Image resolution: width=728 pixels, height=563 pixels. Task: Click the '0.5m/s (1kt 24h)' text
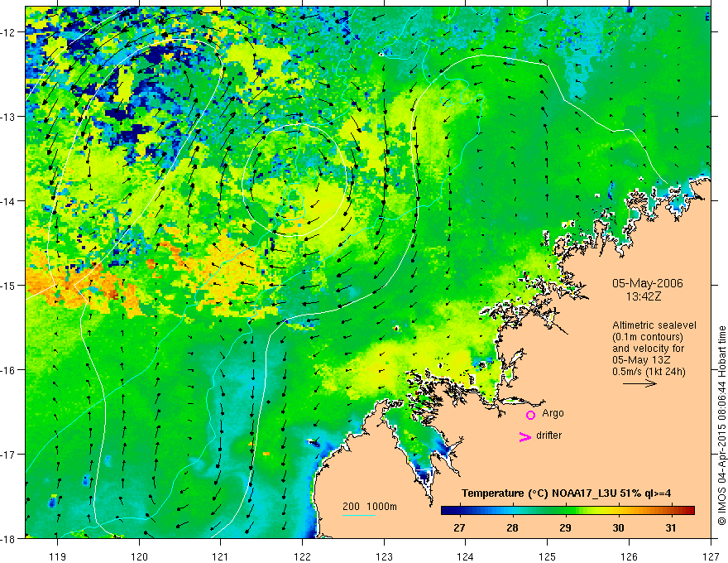pos(649,372)
